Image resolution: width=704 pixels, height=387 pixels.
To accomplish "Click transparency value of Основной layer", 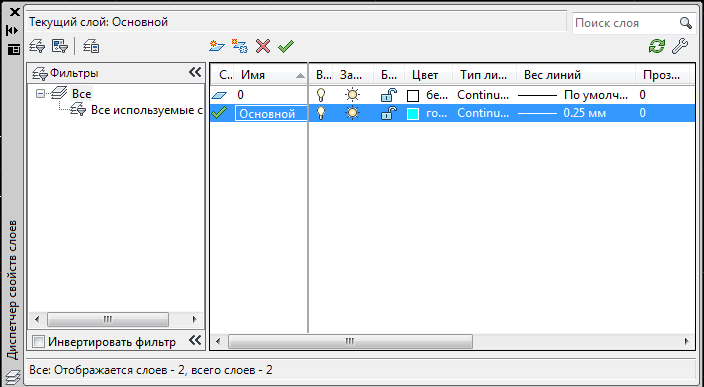I will (x=642, y=113).
